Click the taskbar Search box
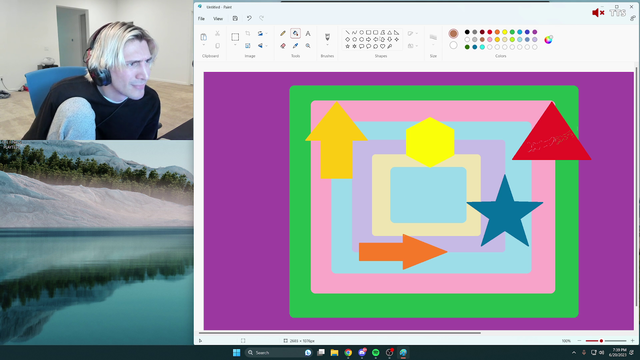The height and width of the screenshot is (360, 640). 279,353
